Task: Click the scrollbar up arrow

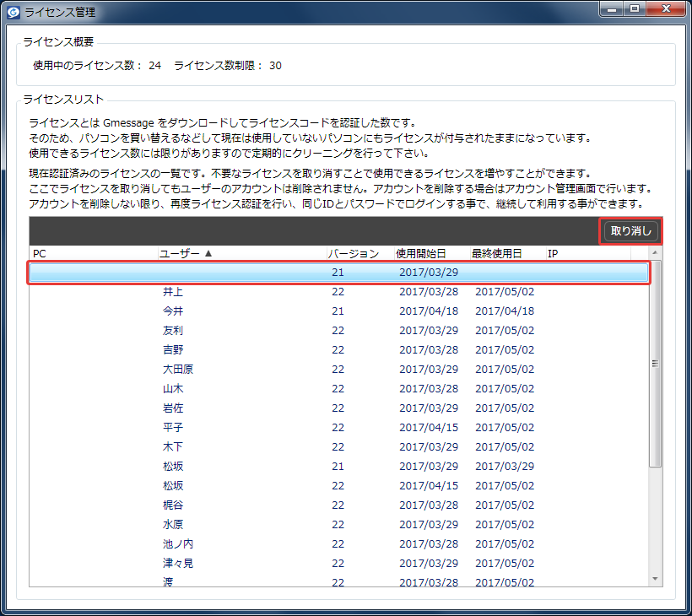Action: pos(656,253)
